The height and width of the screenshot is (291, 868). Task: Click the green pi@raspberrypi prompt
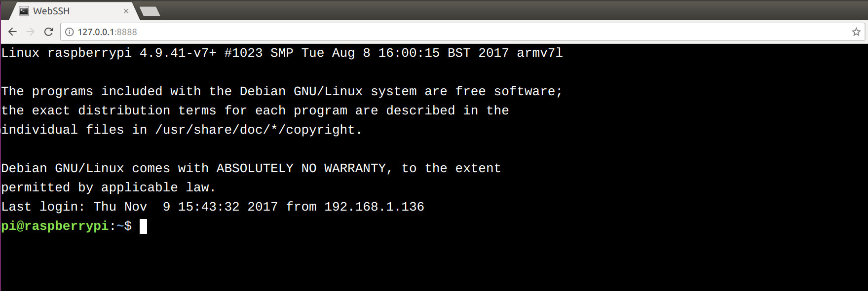pos(55,226)
